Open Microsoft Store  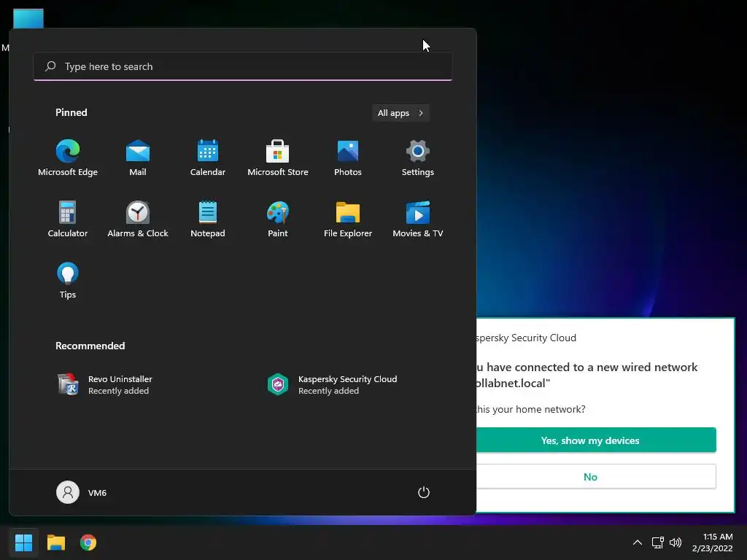click(278, 158)
